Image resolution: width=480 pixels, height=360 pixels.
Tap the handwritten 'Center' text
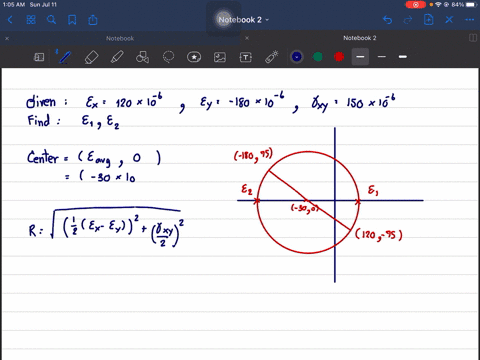click(x=43, y=157)
